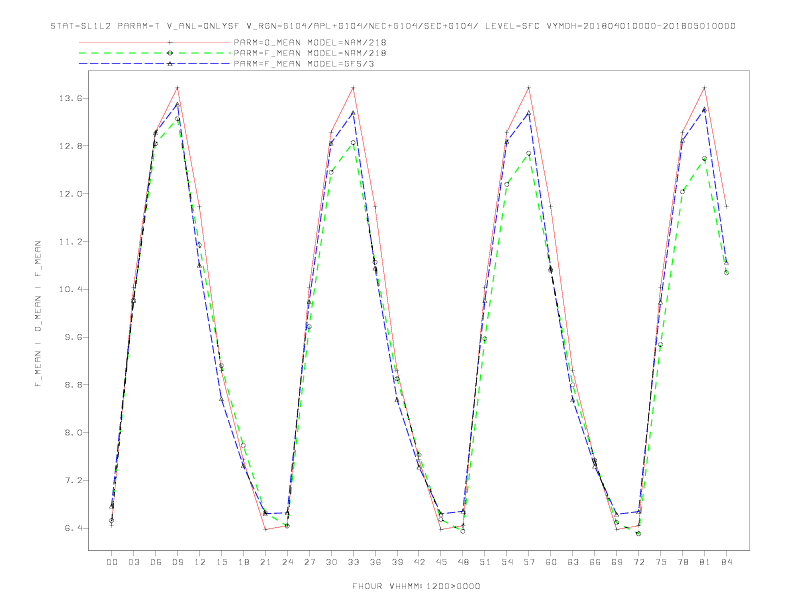Click x-axis forecast hour label 27
This screenshot has height=612, width=792.
309,562
